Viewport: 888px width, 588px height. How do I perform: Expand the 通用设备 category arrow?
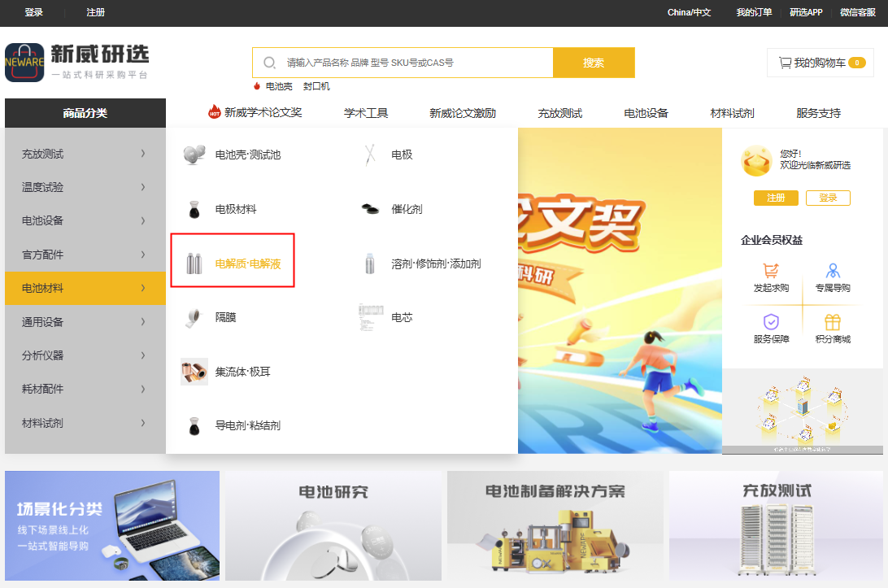click(x=143, y=322)
